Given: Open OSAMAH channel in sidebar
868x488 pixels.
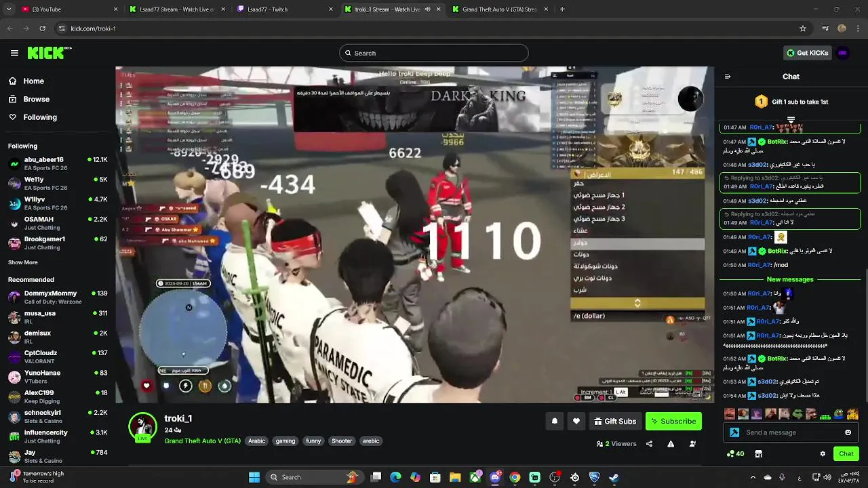Looking at the screenshot, I should pos(58,223).
